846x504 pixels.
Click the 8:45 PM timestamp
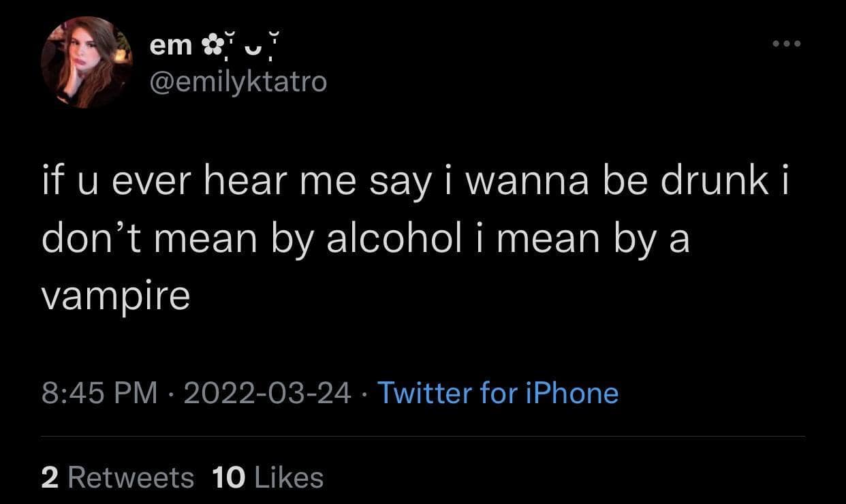point(99,393)
